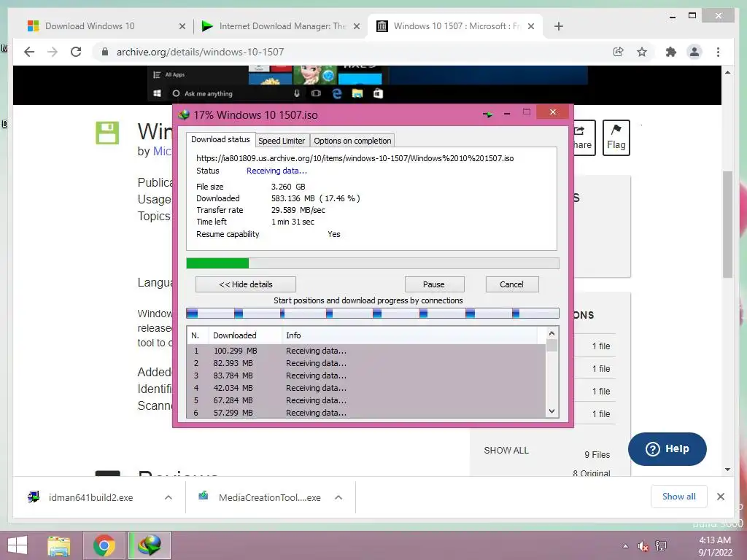Switch to the Internet Download Manager tab
Image resolution: width=747 pixels, height=560 pixels.
point(282,26)
